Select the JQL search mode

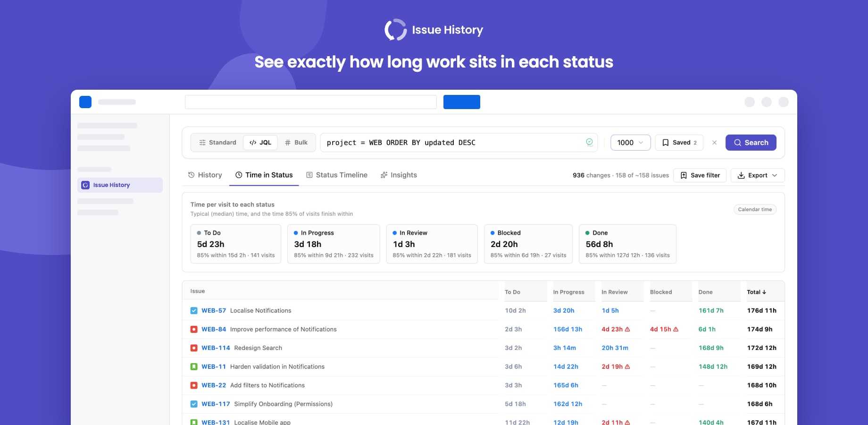[260, 143]
